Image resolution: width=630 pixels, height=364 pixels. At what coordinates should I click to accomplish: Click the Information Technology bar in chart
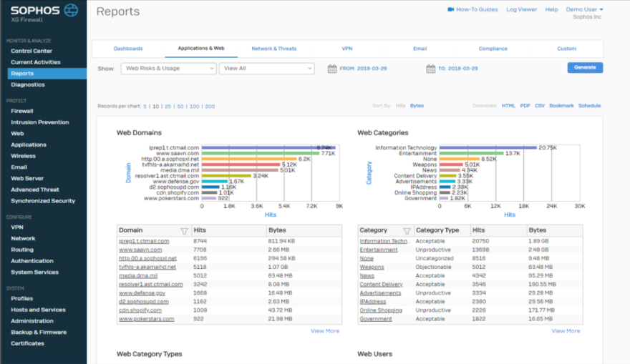pyautogui.click(x=488, y=148)
